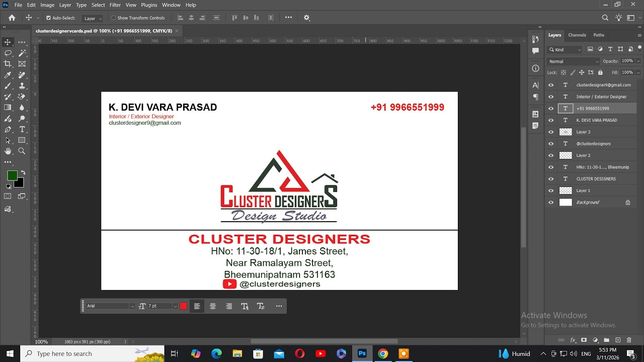Open the Auto-Select Layer dropdown

(x=93, y=18)
